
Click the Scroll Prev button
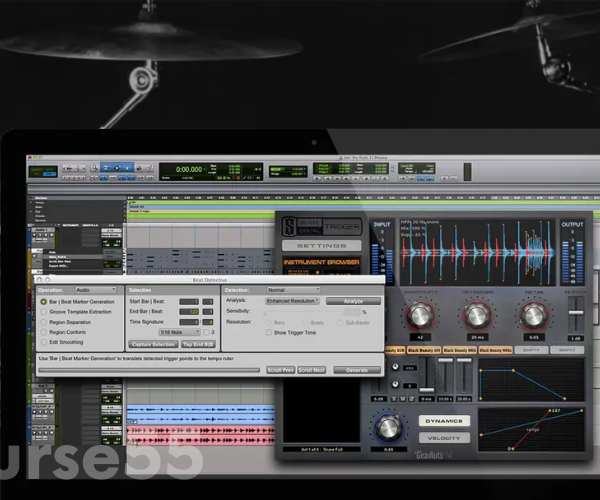(x=280, y=370)
